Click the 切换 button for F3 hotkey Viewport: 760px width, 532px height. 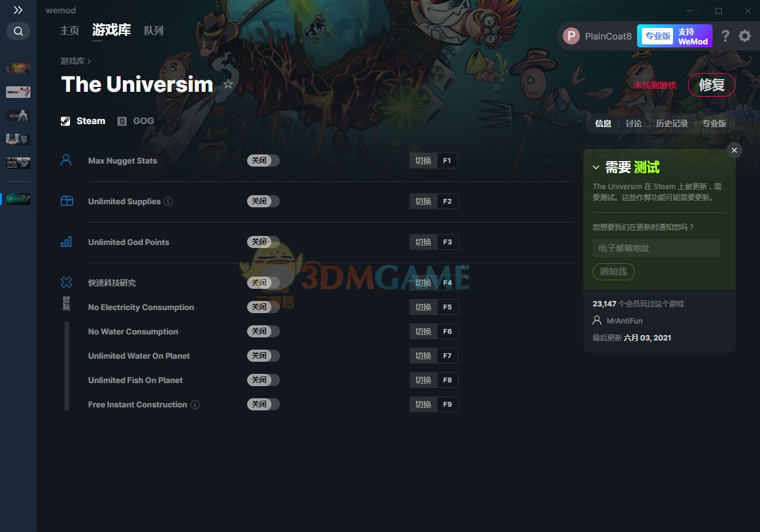424,242
